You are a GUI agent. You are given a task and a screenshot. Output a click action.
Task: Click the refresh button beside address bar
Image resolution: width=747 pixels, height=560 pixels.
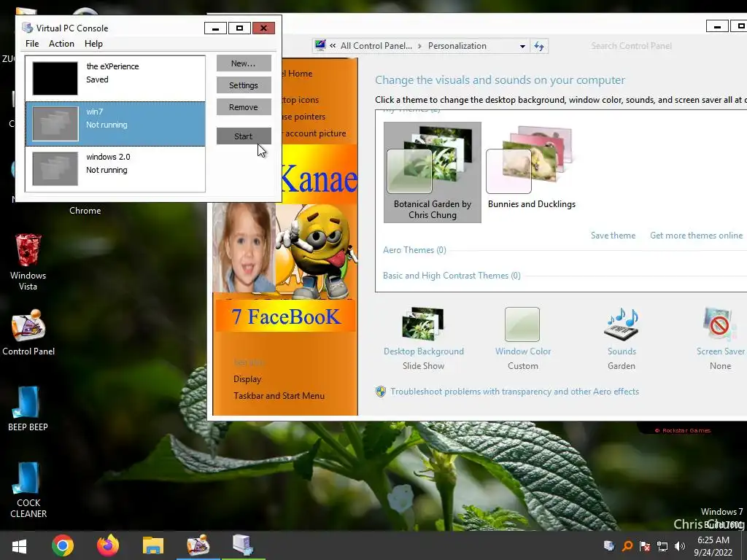coord(539,46)
